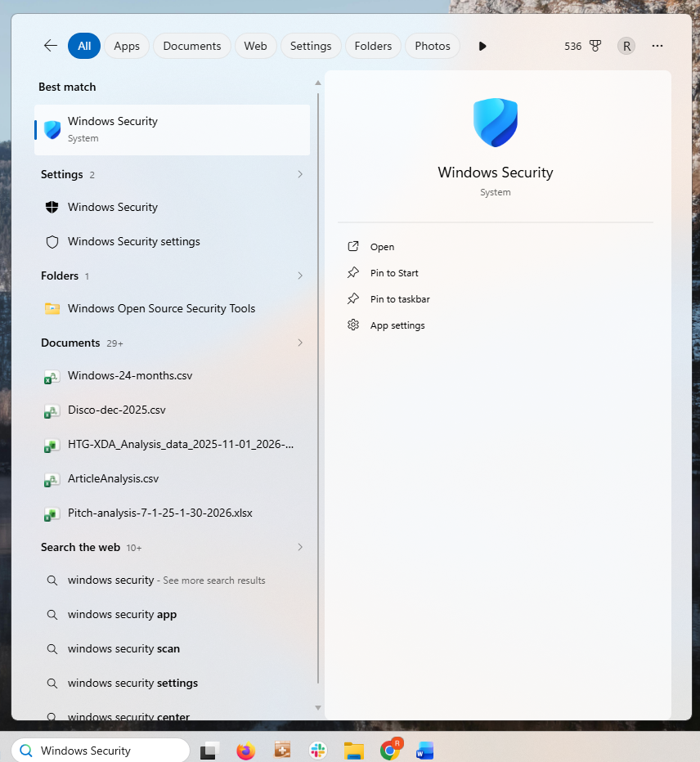The image size is (700, 762).
Task: Search web for windows security settings
Action: pyautogui.click(x=172, y=684)
